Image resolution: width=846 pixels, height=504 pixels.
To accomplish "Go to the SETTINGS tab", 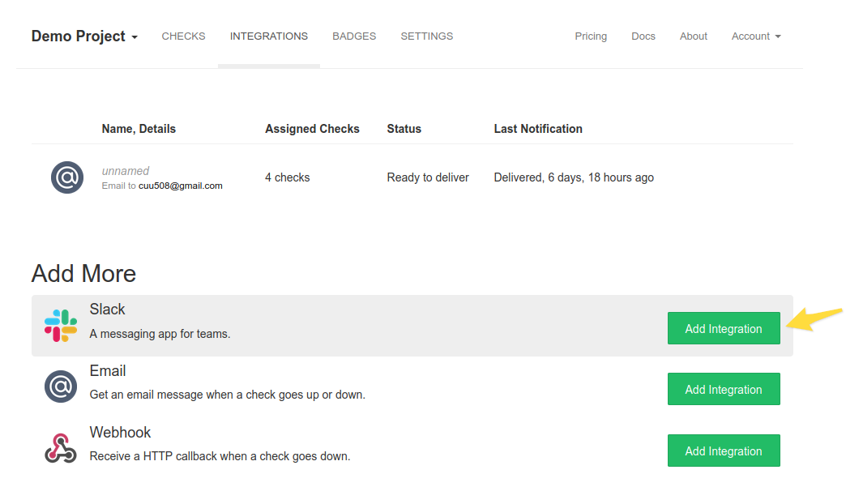I will 426,36.
